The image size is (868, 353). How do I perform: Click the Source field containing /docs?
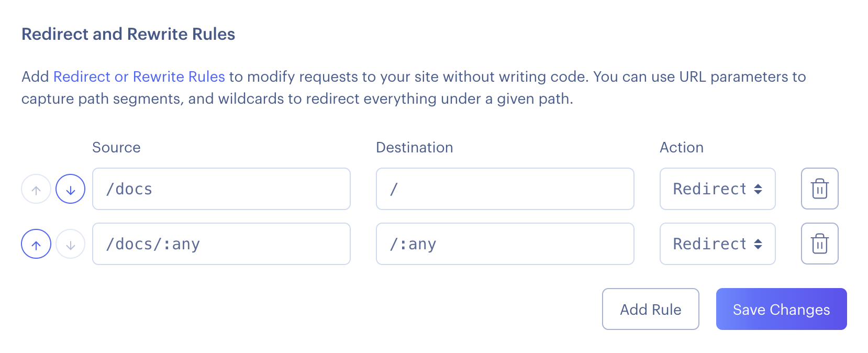point(221,189)
